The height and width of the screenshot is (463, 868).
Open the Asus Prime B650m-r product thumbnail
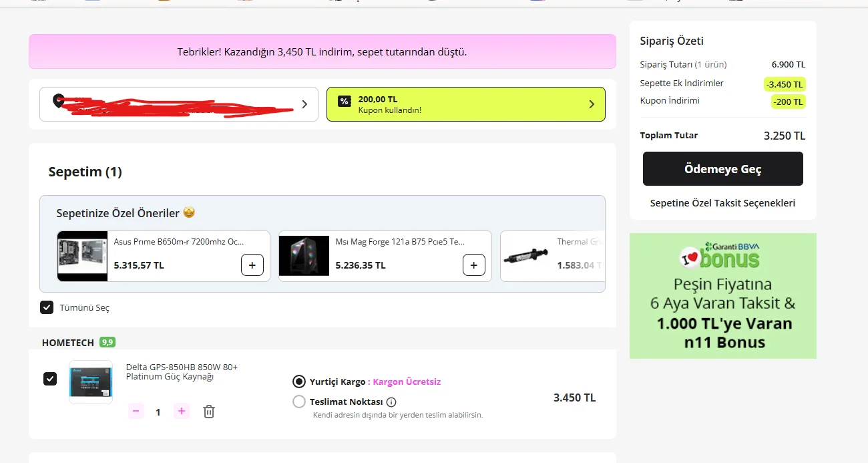(x=83, y=257)
